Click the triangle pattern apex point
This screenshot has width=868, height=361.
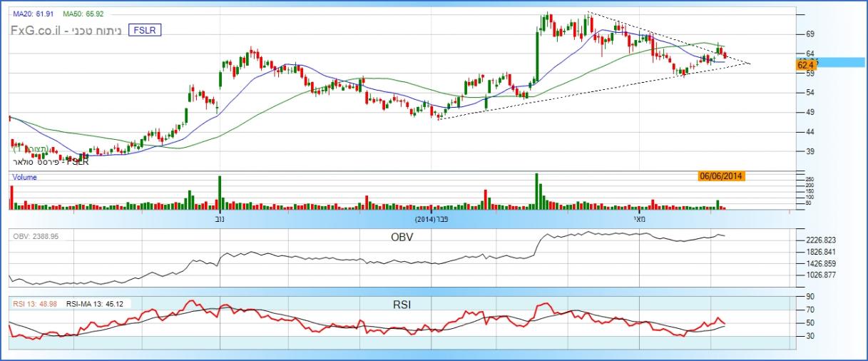(x=750, y=63)
